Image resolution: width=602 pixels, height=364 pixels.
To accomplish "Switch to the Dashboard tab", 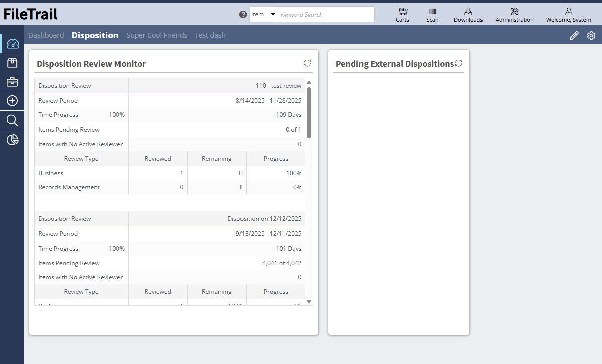I will click(x=46, y=35).
